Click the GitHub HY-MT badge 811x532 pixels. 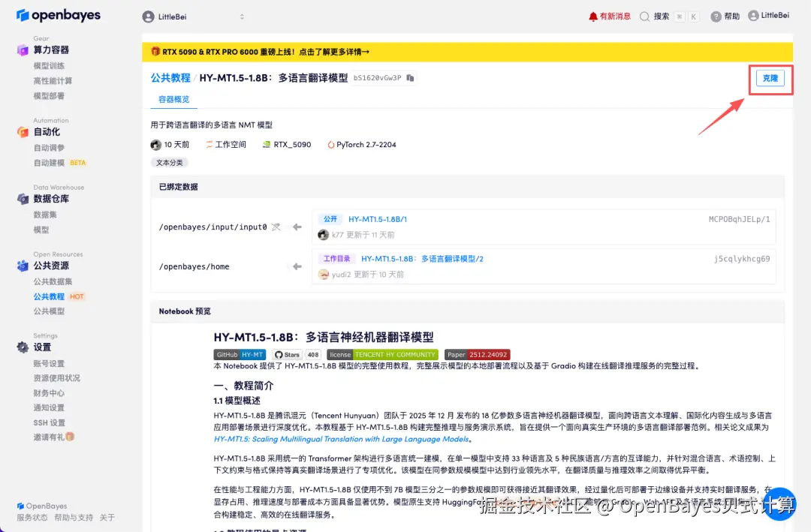coord(240,353)
